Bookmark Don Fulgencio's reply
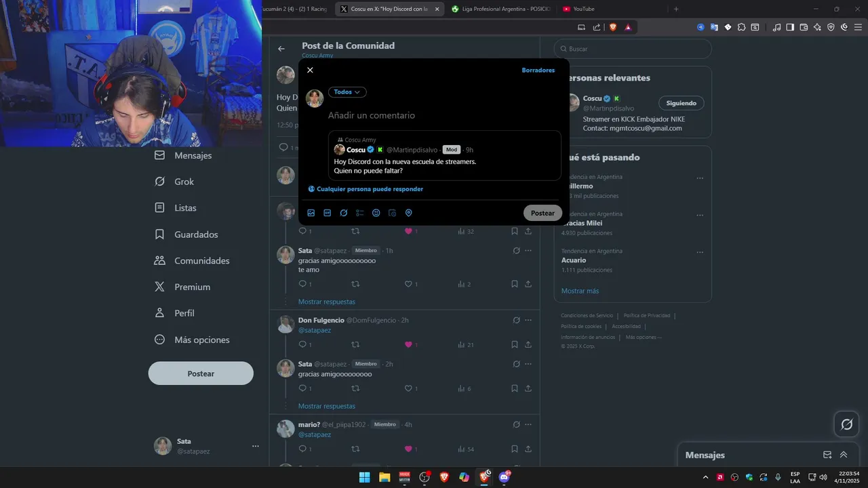 point(515,345)
